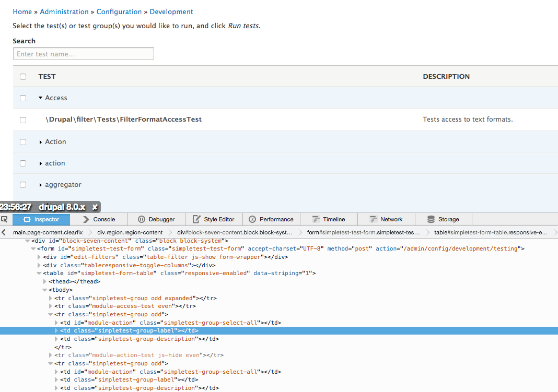Select the FilterFormatAccessTest checkbox
This screenshot has width=558, height=392.
23,120
